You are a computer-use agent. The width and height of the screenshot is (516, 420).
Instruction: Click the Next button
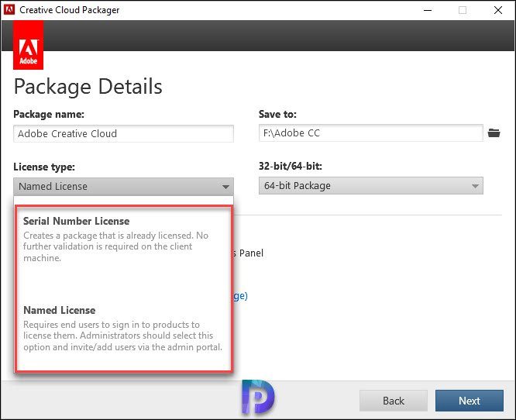click(x=470, y=401)
